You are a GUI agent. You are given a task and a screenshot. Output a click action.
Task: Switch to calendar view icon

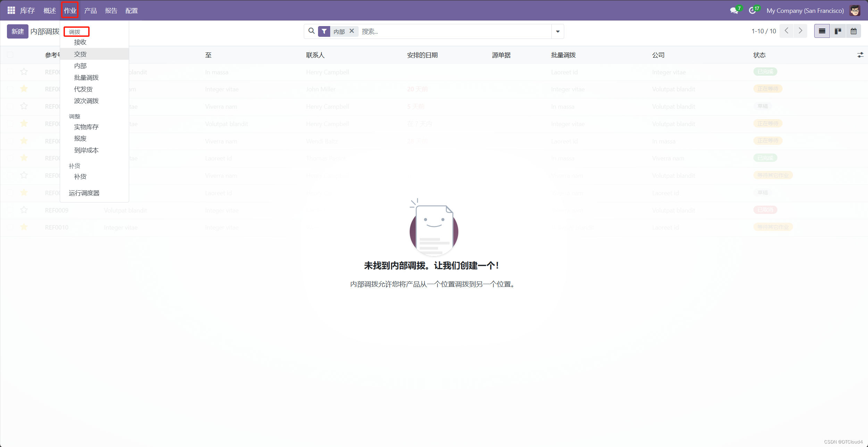pyautogui.click(x=854, y=31)
